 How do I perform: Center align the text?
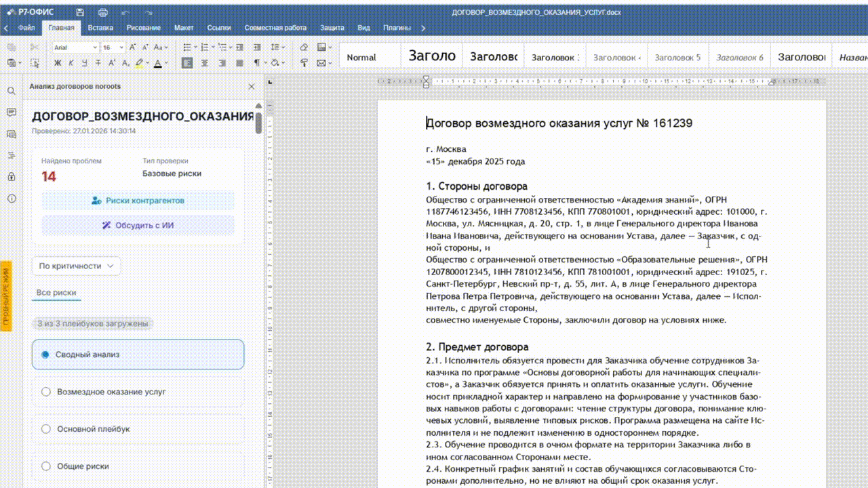click(x=205, y=63)
